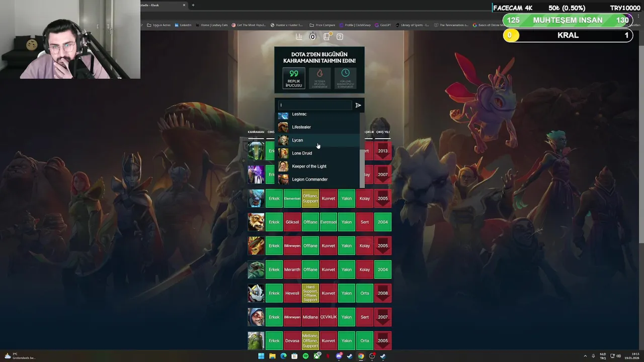Click the suggestion list scrollbar
Viewport: 644px width, 362px height.
(361, 168)
